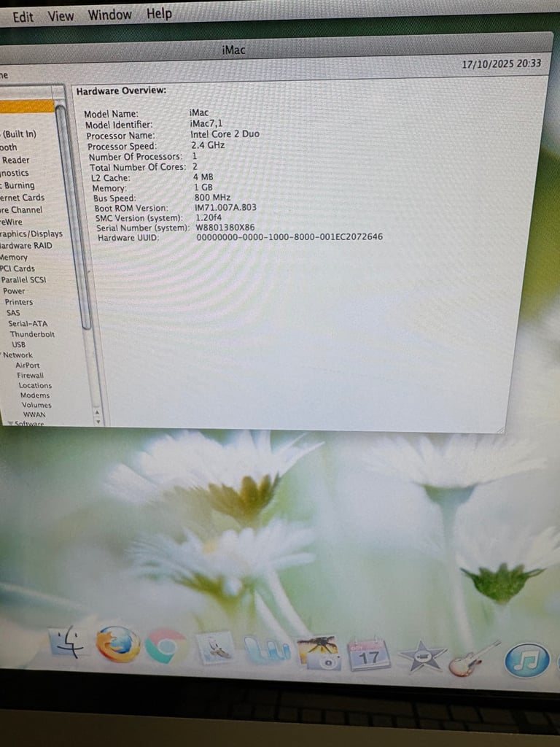Select Serial-ATA in the sidebar
560x747 pixels.
click(28, 323)
